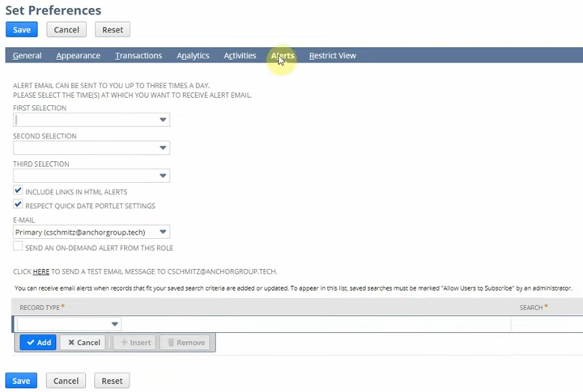This screenshot has height=392, width=583.
Task: Enable Send an On-Demand Alert From This Role
Action: point(18,246)
